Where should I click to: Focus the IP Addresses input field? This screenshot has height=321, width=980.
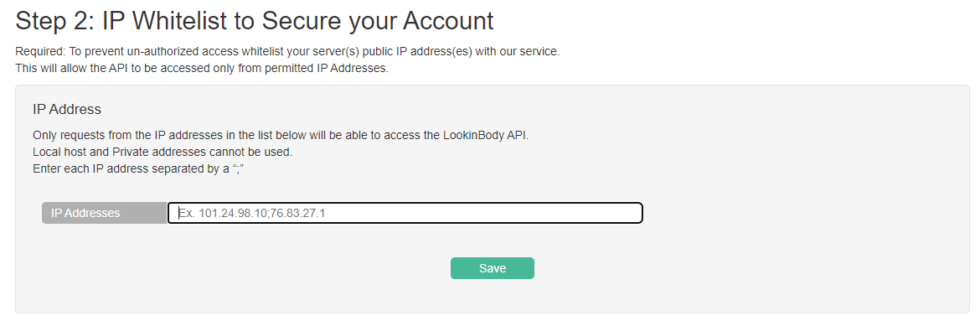click(x=405, y=213)
